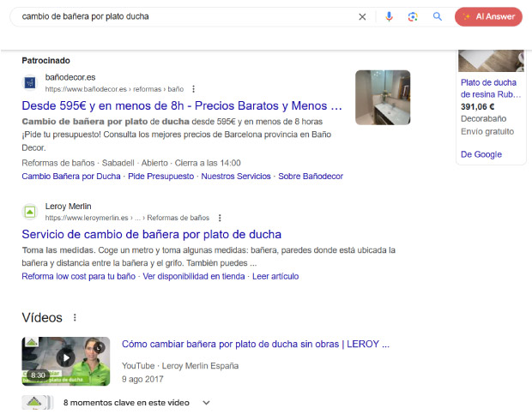Image resolution: width=532 pixels, height=414 pixels.
Task: Click the '391,06 €' price
Action: click(477, 107)
